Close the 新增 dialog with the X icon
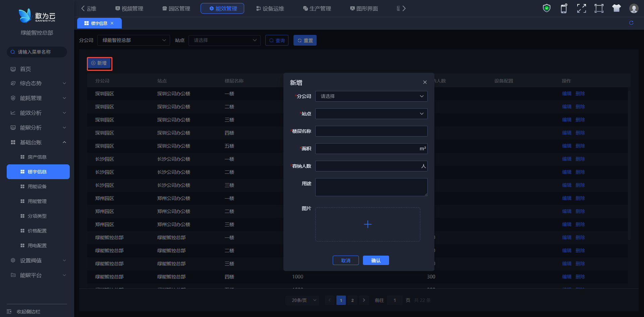Viewport: 644px width, 317px height. pos(425,83)
